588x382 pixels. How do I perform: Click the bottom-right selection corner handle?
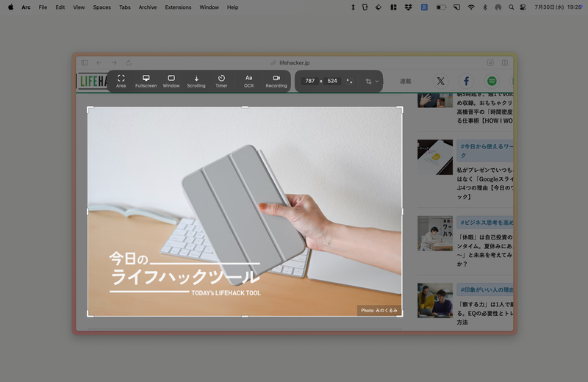click(x=401, y=314)
